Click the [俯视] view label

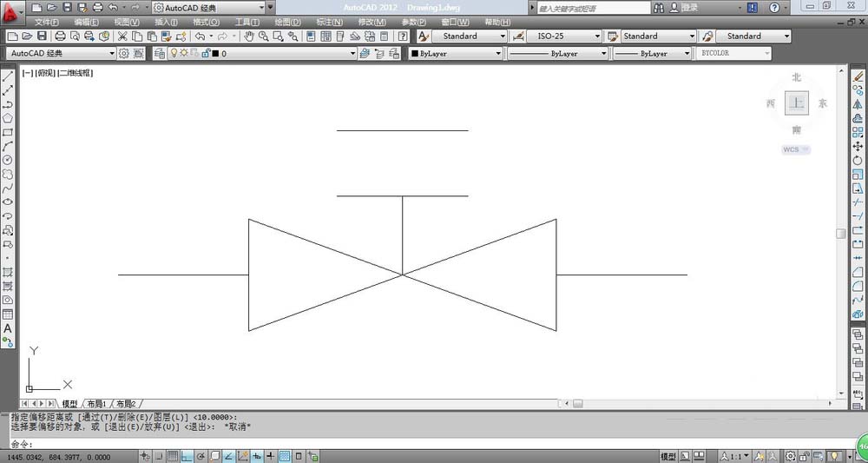[x=45, y=73]
